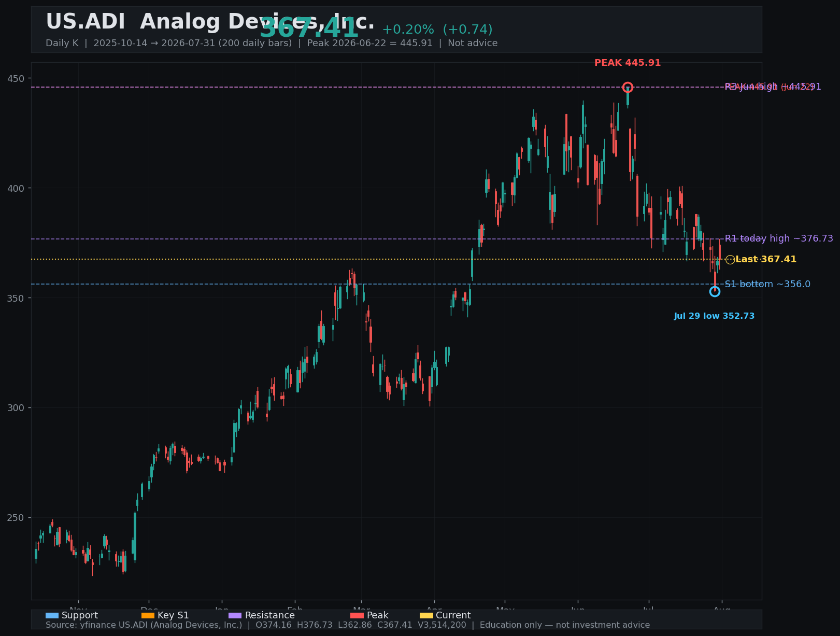Click the "Not advice" text in the subtitle
Image resolution: width=840 pixels, height=636 pixels.
473,43
